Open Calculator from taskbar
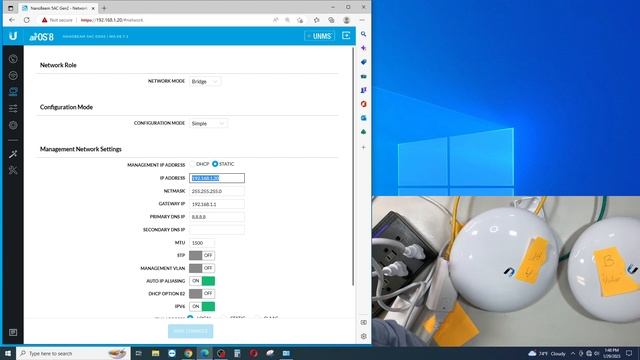Screen dimensions: 640x360 pyautogui.click(x=237, y=353)
